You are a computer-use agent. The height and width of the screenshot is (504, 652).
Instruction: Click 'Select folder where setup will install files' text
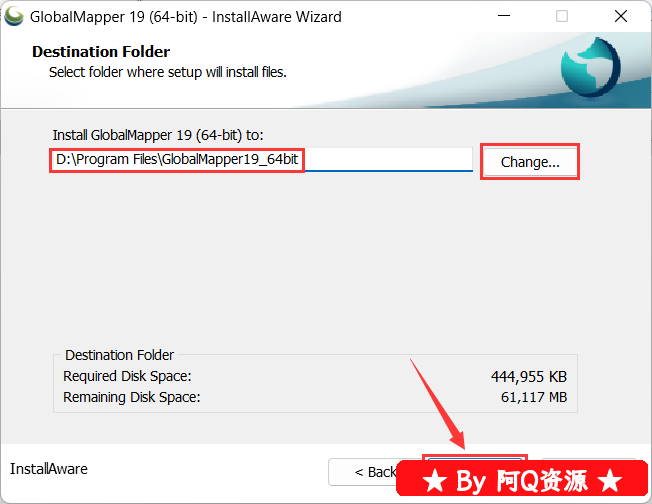(168, 72)
